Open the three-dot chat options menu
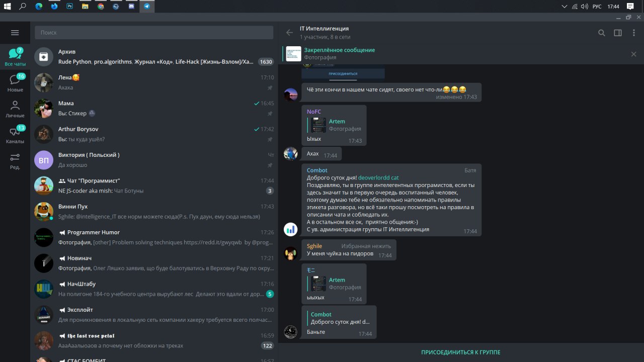Image resolution: width=644 pixels, height=362 pixels. coord(634,33)
